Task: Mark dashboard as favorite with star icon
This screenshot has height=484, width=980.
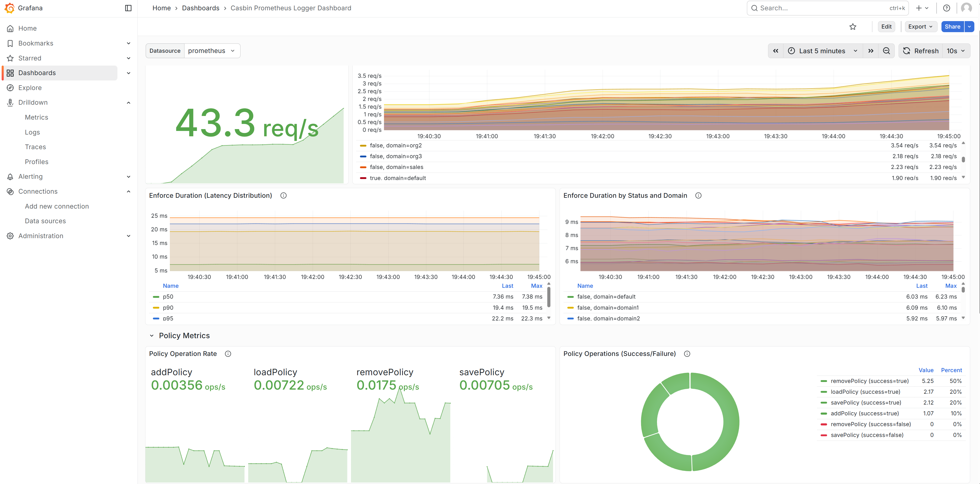Action: coord(853,27)
